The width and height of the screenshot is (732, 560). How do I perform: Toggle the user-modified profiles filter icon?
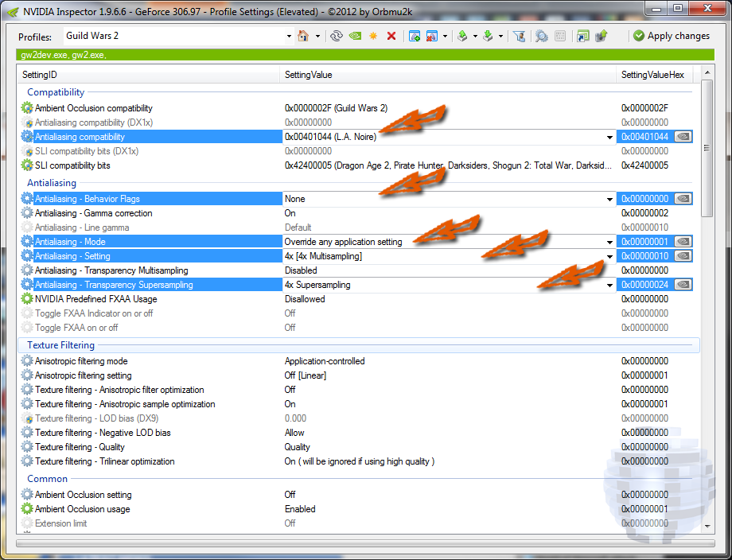(519, 36)
